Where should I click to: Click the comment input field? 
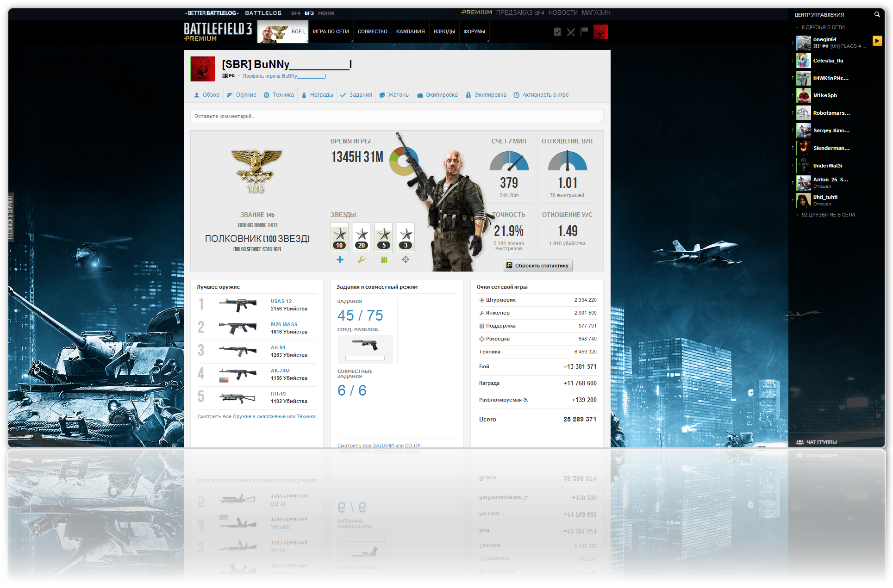click(397, 116)
